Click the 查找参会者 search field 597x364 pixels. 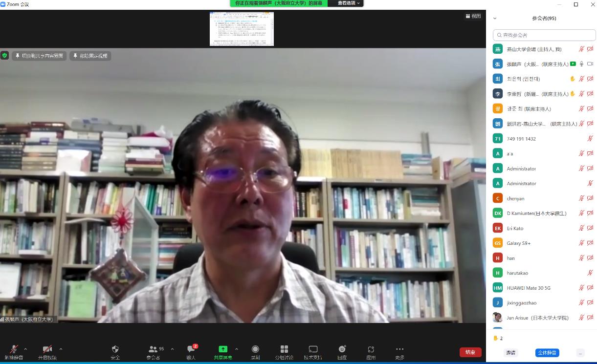point(544,35)
